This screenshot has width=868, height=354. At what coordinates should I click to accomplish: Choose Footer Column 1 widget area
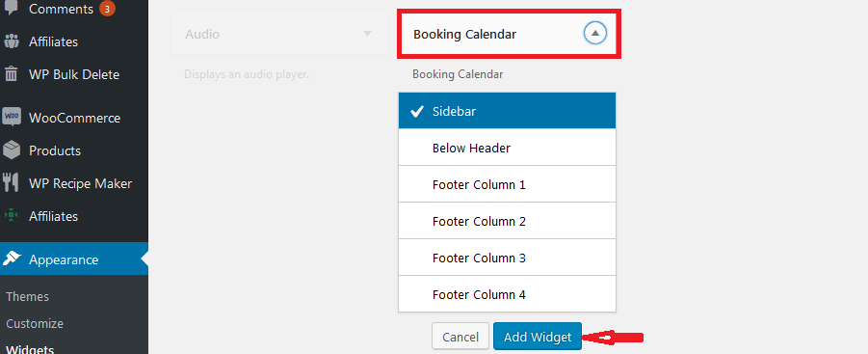pyautogui.click(x=507, y=184)
